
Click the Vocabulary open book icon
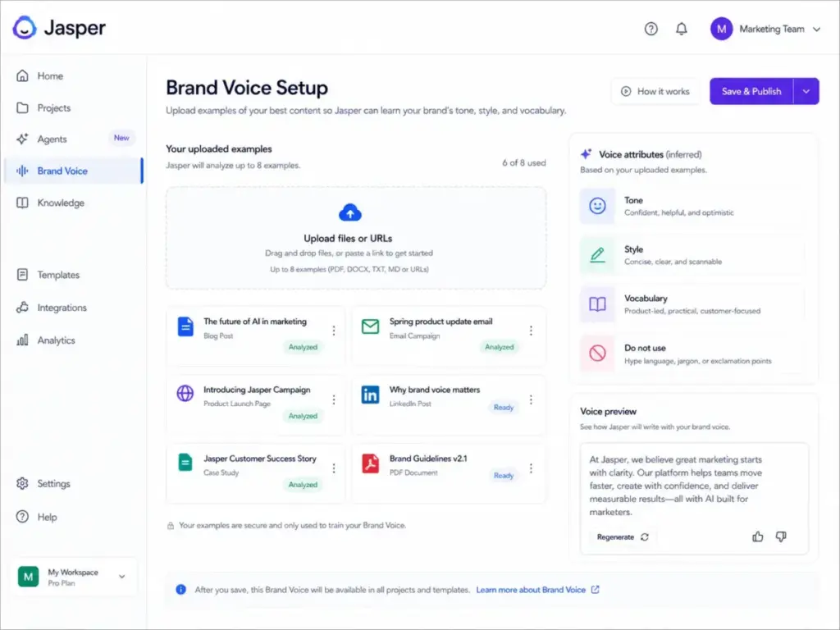[x=597, y=304]
